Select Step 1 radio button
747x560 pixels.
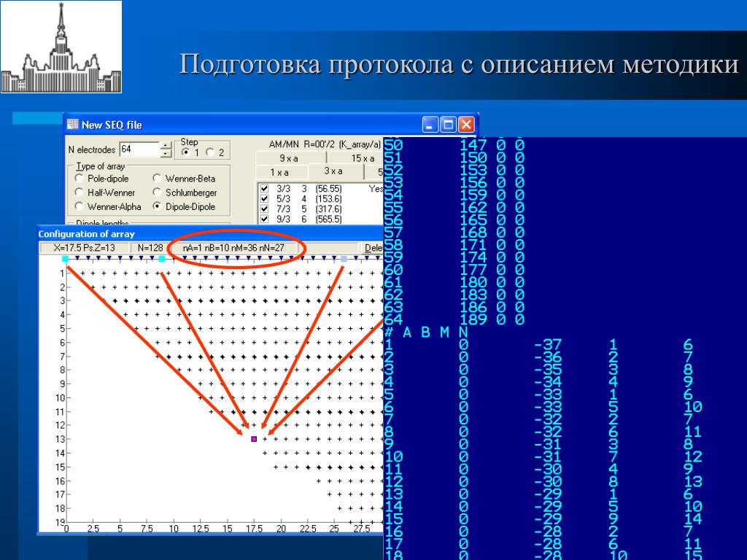coord(186,152)
